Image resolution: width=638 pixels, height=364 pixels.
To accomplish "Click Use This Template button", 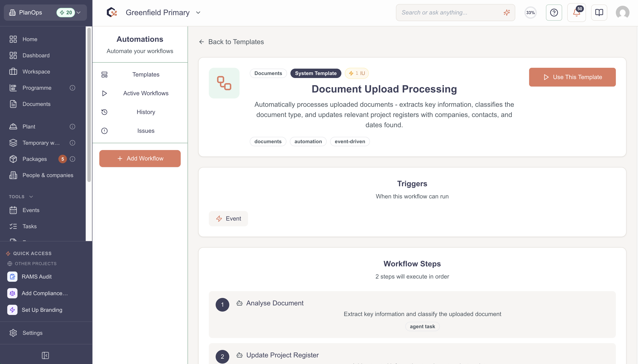I will 572,77.
